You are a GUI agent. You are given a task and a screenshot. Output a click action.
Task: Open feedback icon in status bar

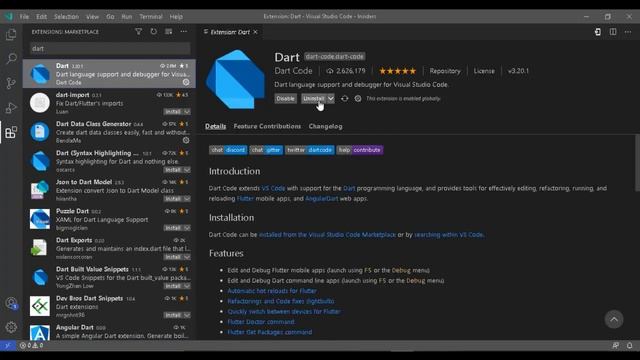[x=616, y=345]
